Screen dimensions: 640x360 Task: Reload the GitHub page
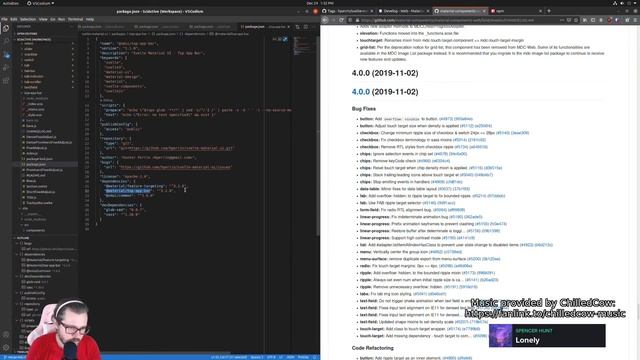click(x=342, y=20)
